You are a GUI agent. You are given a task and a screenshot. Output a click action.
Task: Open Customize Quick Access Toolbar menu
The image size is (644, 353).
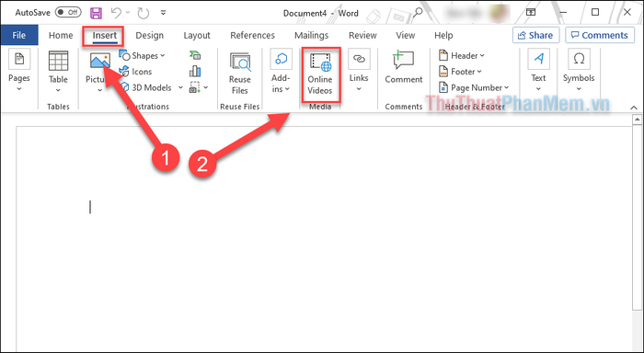pos(163,13)
